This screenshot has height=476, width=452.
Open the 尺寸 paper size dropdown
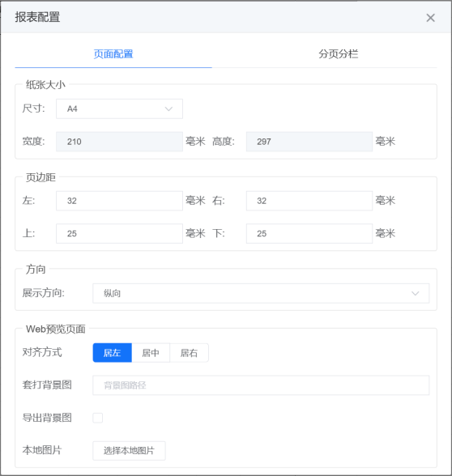point(119,108)
